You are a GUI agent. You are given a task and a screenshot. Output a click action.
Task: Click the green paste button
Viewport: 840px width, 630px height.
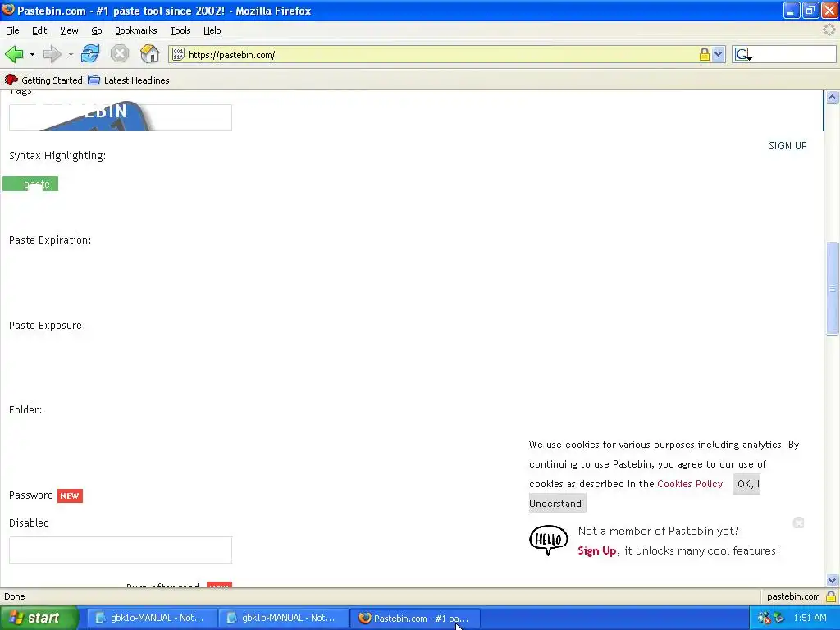click(x=30, y=184)
